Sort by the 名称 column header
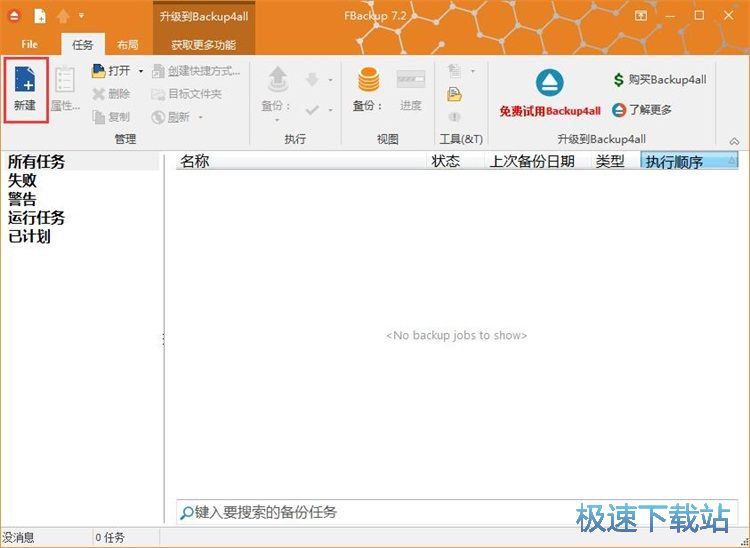Image resolution: width=750 pixels, height=548 pixels. [301, 161]
